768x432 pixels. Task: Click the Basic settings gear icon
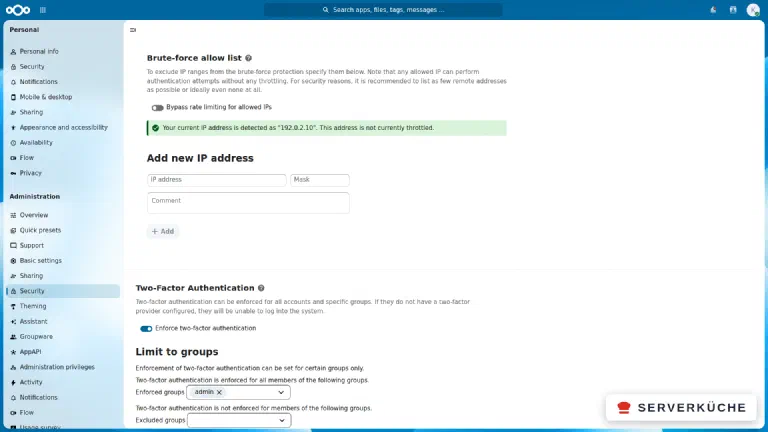13,261
